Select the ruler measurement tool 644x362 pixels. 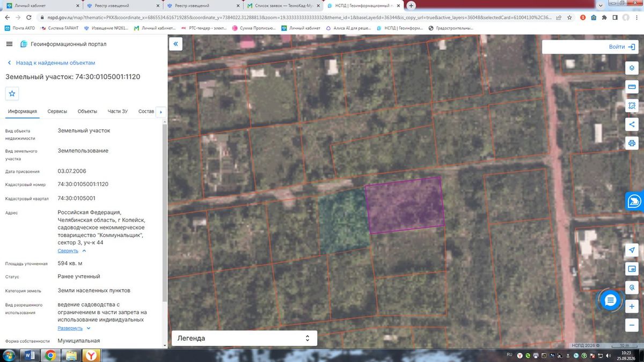click(632, 87)
